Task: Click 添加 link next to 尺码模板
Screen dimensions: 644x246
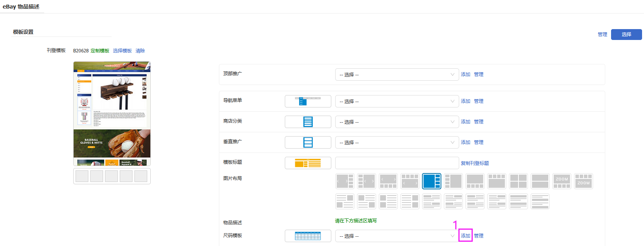Action: (465, 236)
